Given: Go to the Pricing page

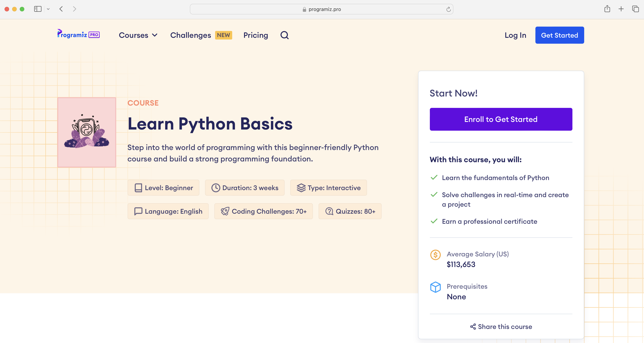Looking at the screenshot, I should click(x=256, y=35).
